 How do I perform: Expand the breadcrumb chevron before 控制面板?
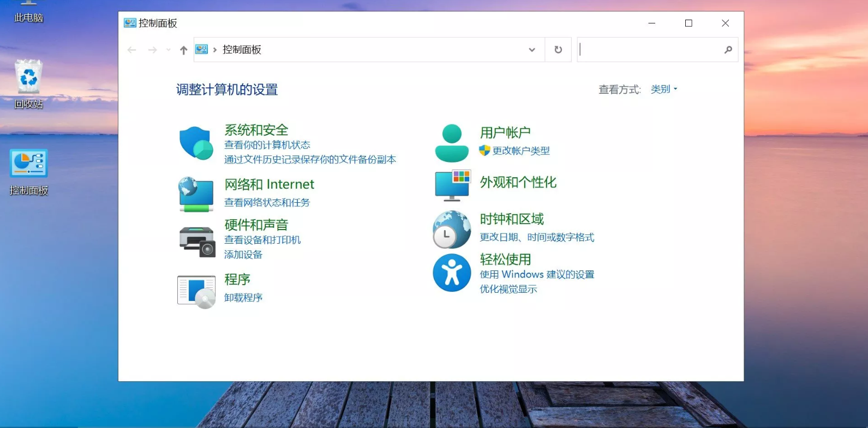coord(215,50)
